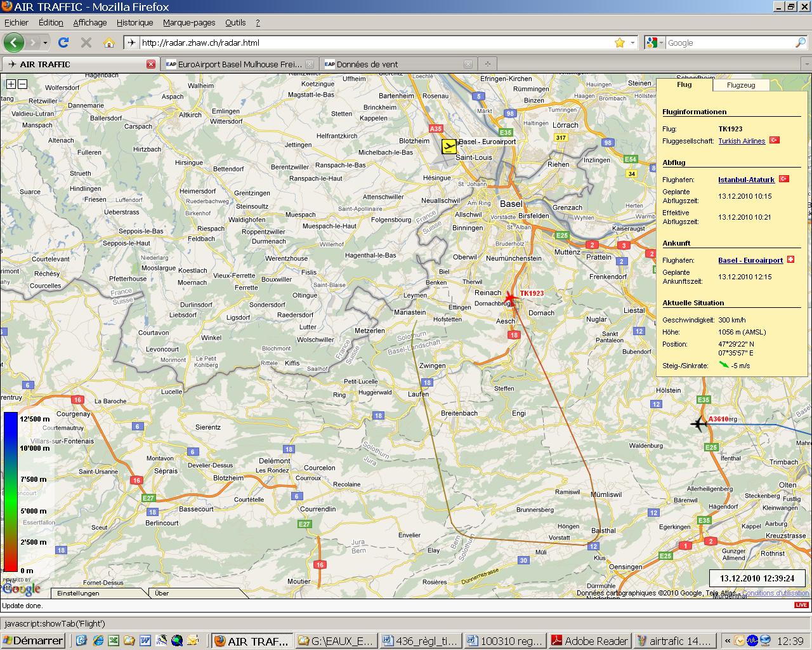Image resolution: width=812 pixels, height=650 pixels.
Task: Open a new tab with tab bar button
Action: point(488,64)
